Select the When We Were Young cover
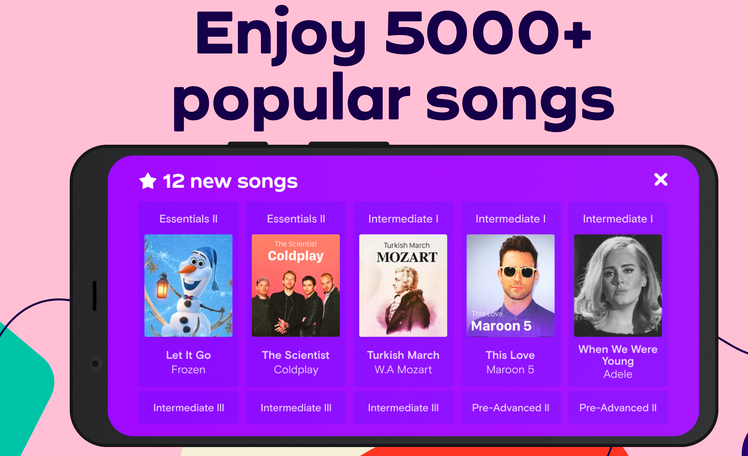748x456 pixels. coord(617,285)
